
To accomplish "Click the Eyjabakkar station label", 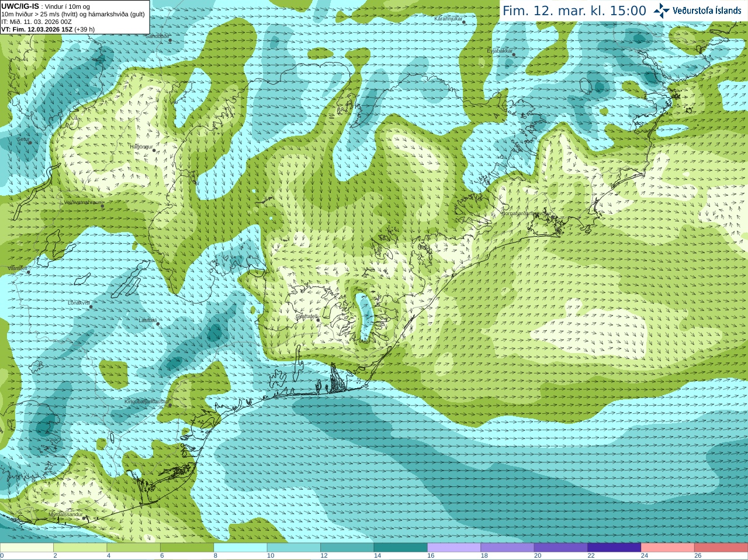I will pos(500,51).
